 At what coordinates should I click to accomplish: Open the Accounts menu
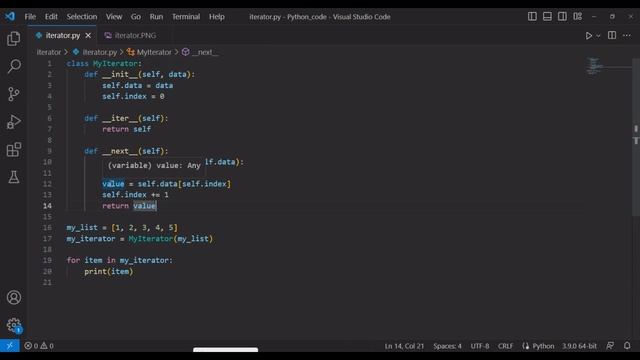pos(13,297)
